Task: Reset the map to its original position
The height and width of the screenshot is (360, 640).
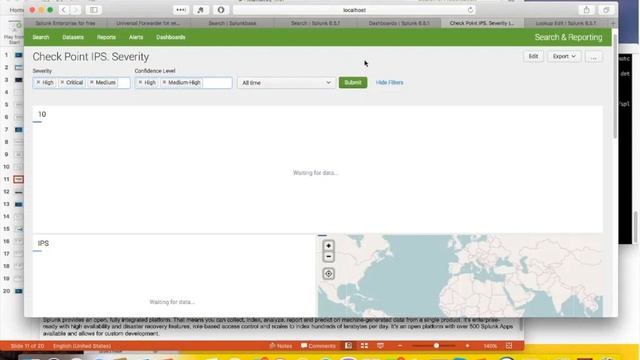Action: (329, 274)
